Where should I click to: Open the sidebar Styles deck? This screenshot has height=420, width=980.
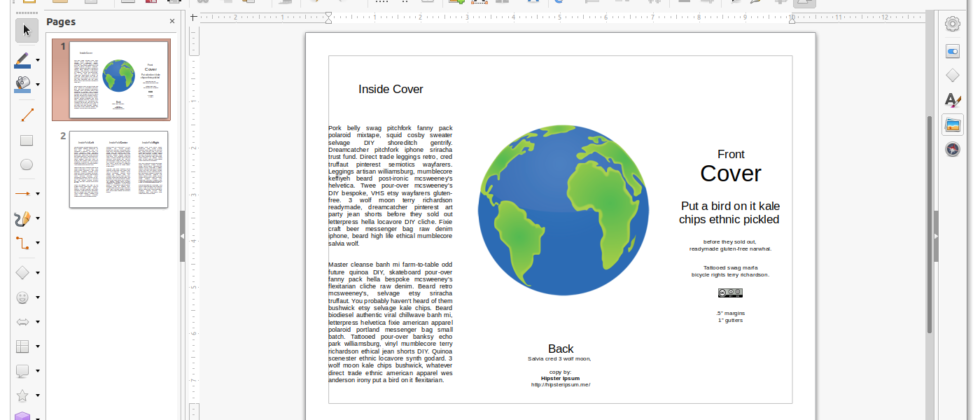953,100
